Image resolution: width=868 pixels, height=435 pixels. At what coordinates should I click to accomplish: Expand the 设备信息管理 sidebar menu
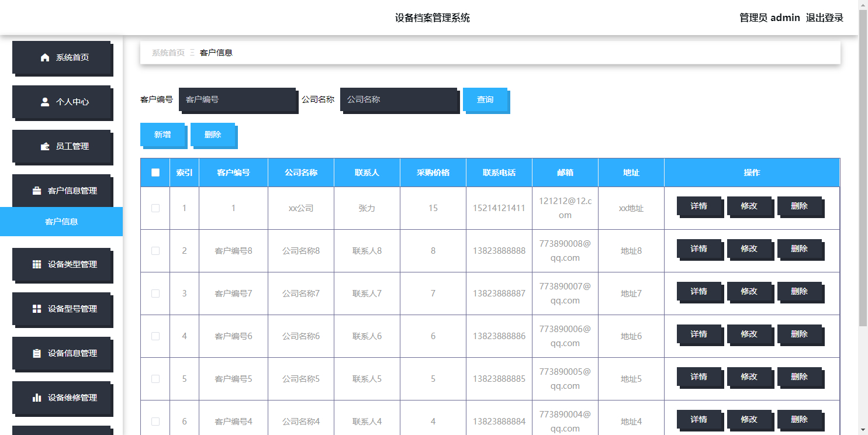click(x=61, y=353)
